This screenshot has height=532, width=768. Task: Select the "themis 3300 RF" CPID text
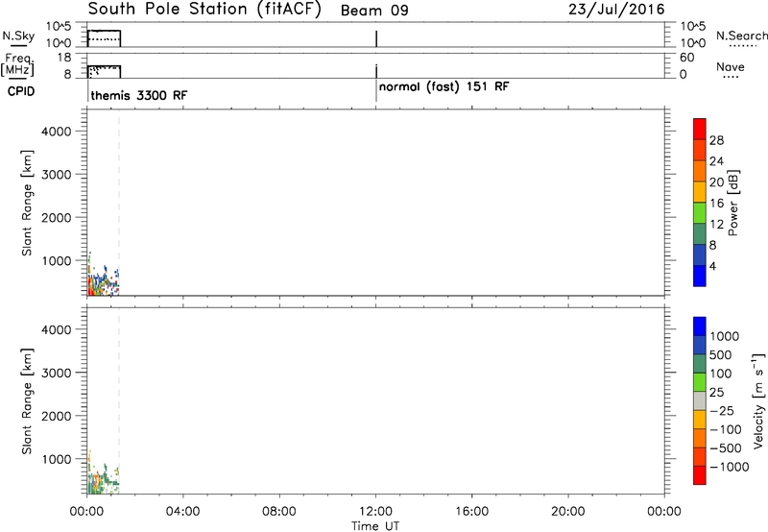[138, 95]
